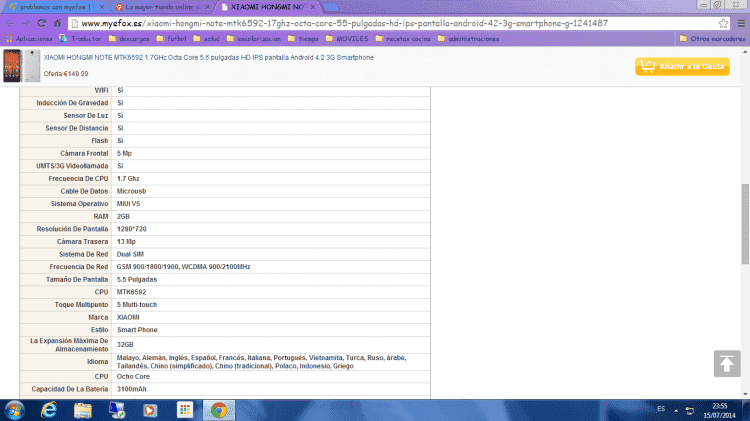Open the XIAOMI HONGMI NOTE product title link
750x421 pixels.
[209, 57]
